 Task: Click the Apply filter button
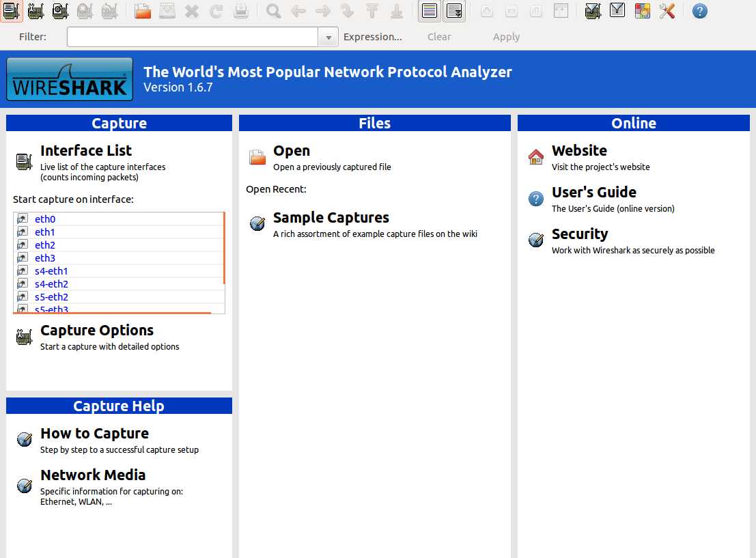click(506, 37)
